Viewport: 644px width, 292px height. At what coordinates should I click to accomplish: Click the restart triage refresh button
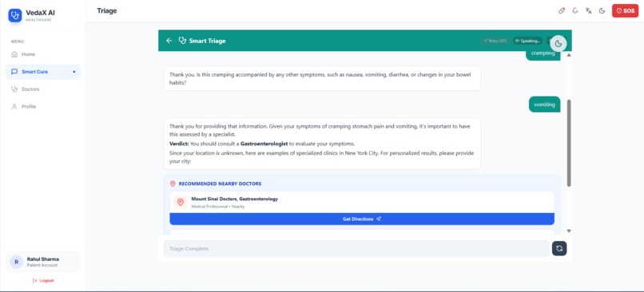pos(559,249)
